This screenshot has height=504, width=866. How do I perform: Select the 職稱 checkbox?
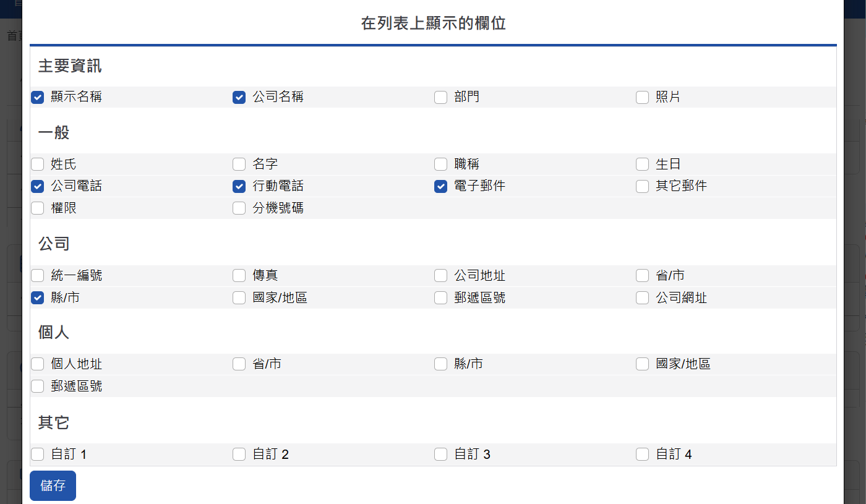coord(441,164)
